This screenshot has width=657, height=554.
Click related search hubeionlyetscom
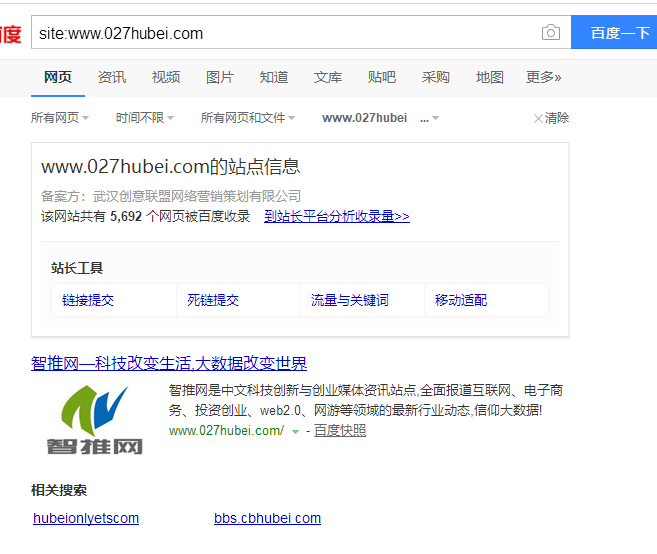pyautogui.click(x=86, y=518)
